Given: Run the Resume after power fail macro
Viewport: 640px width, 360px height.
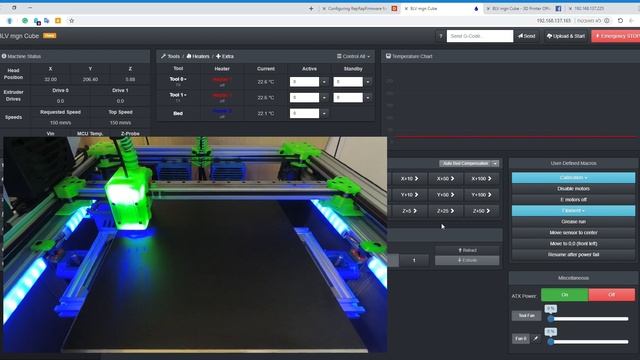Looking at the screenshot, I should [573, 254].
